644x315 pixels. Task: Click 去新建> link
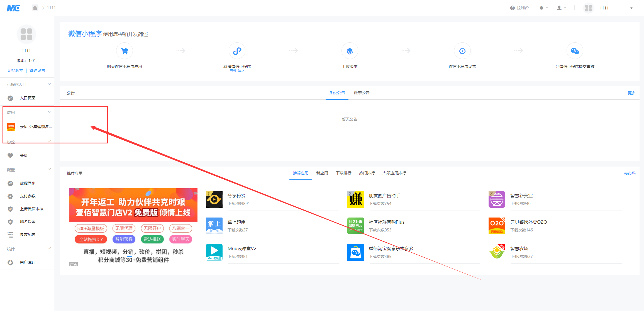237,71
